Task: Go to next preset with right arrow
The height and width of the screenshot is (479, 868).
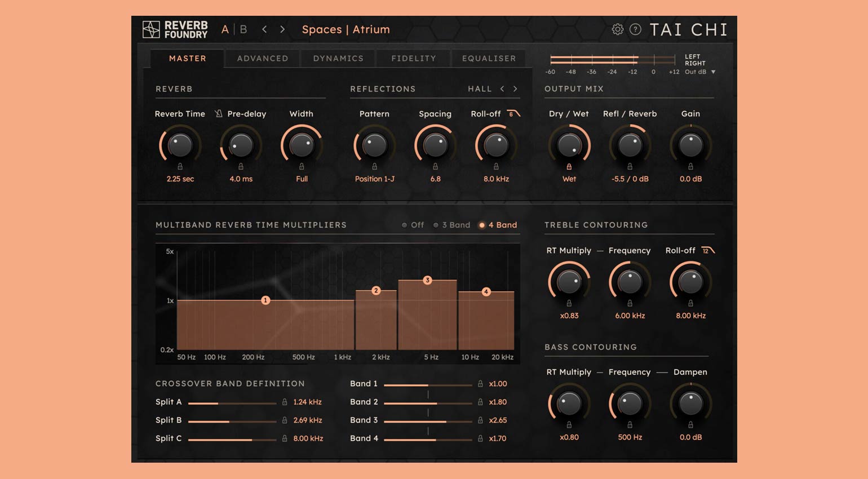Action: [x=282, y=29]
